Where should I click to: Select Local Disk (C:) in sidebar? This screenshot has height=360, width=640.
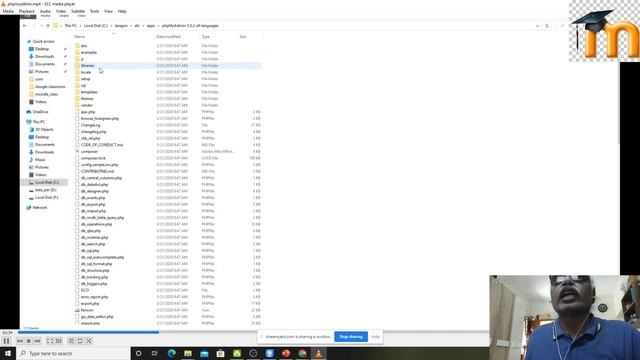click(47, 182)
